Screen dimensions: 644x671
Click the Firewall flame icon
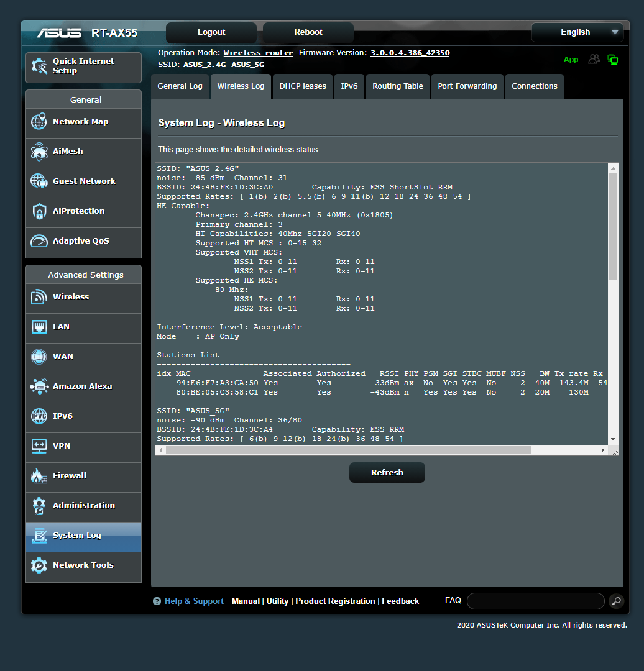pyautogui.click(x=39, y=476)
